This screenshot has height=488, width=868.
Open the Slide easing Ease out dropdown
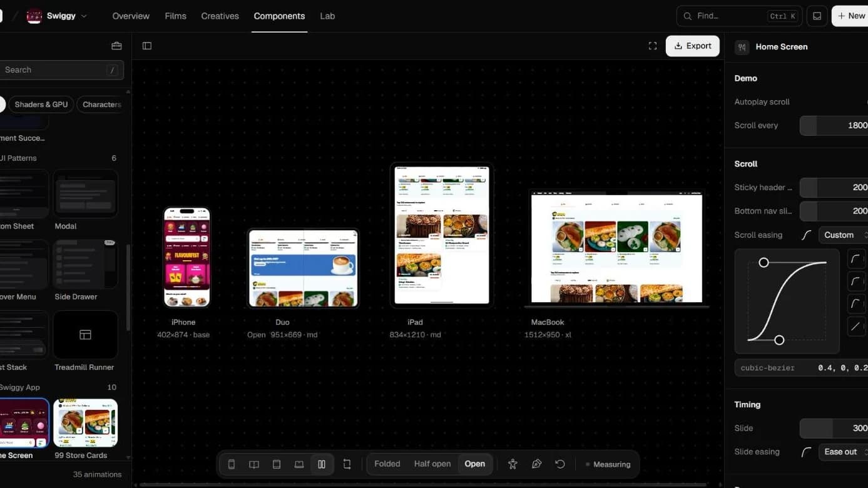click(x=843, y=452)
